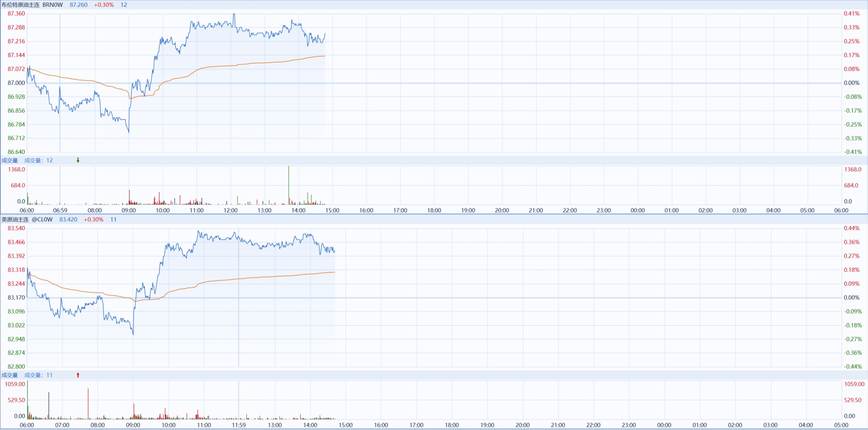Screen dimensions: 868x430
Task: Click the -0.44% percent axis label
Action: (x=853, y=367)
